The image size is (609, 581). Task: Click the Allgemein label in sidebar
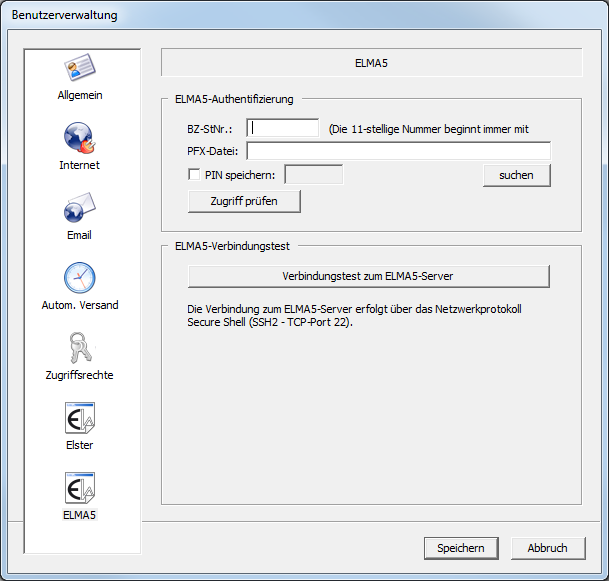click(80, 95)
